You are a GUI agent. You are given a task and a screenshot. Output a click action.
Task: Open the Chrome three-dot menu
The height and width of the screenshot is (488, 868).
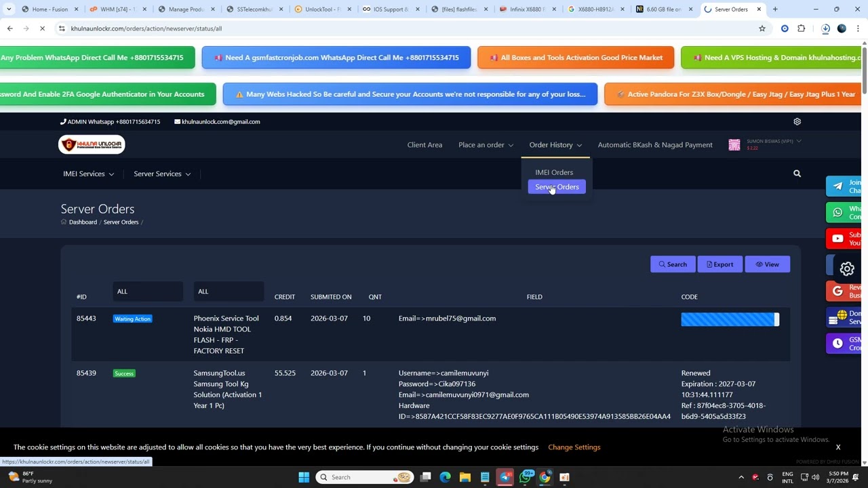[858, 28]
